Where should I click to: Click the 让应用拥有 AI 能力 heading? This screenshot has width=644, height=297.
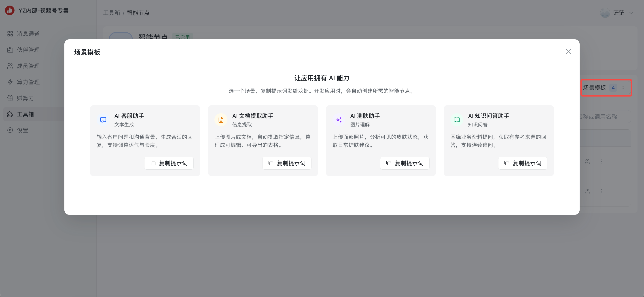(322, 78)
